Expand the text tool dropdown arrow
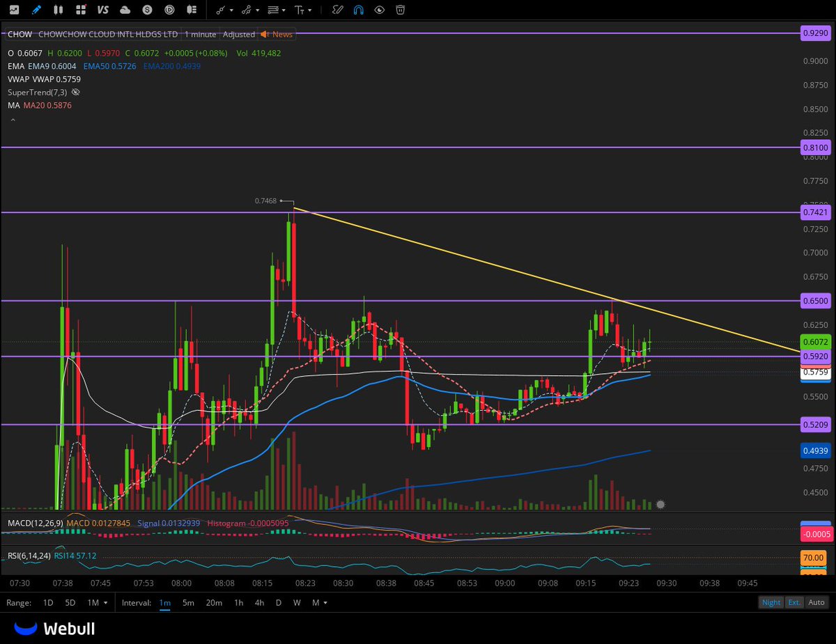 coord(310,10)
